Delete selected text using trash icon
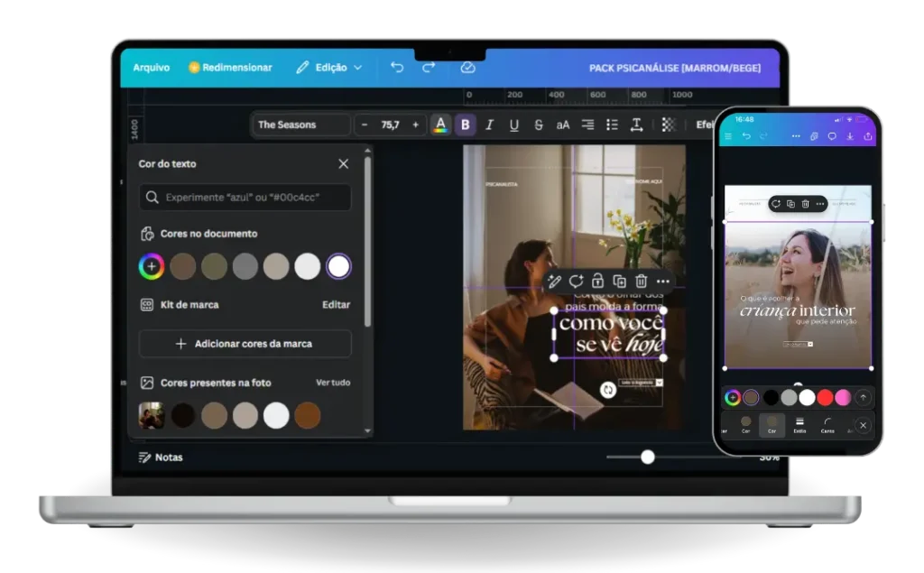This screenshot has width=924, height=573. click(641, 282)
